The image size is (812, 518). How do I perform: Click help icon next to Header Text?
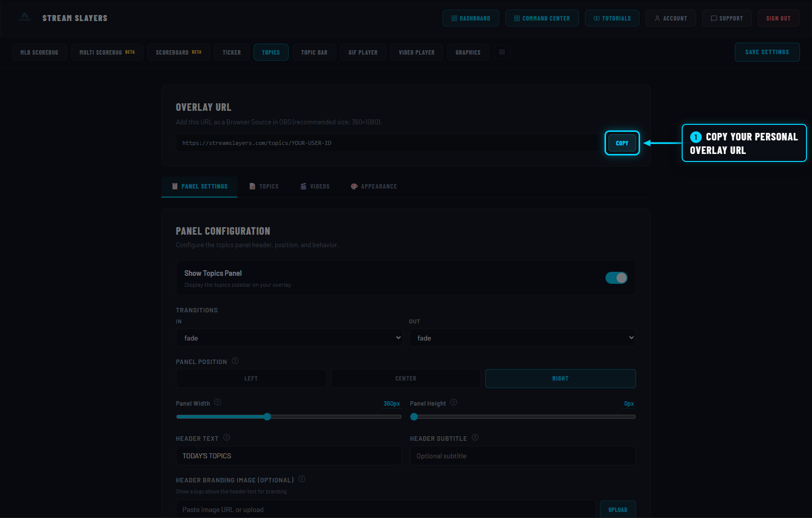(227, 437)
